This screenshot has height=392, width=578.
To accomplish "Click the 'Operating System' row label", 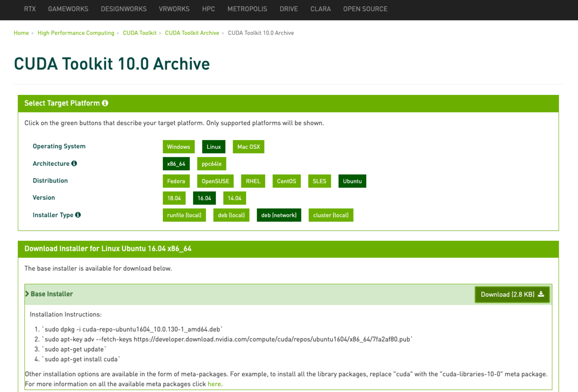I will click(59, 146).
